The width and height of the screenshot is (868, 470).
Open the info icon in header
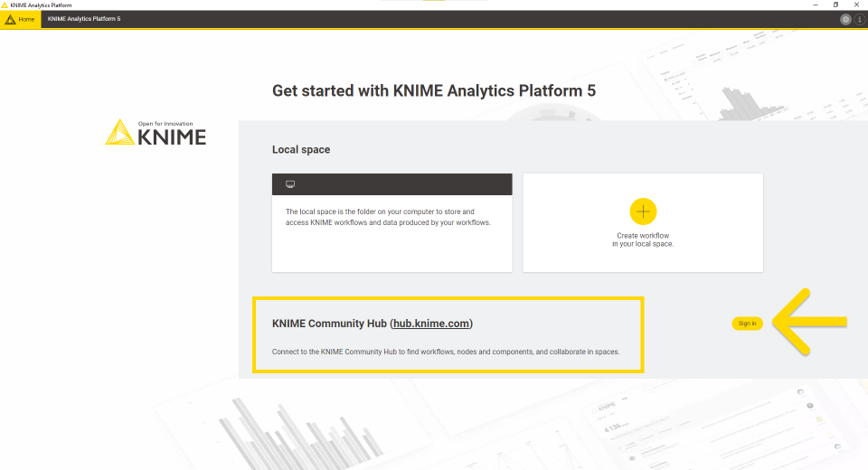pyautogui.click(x=859, y=19)
